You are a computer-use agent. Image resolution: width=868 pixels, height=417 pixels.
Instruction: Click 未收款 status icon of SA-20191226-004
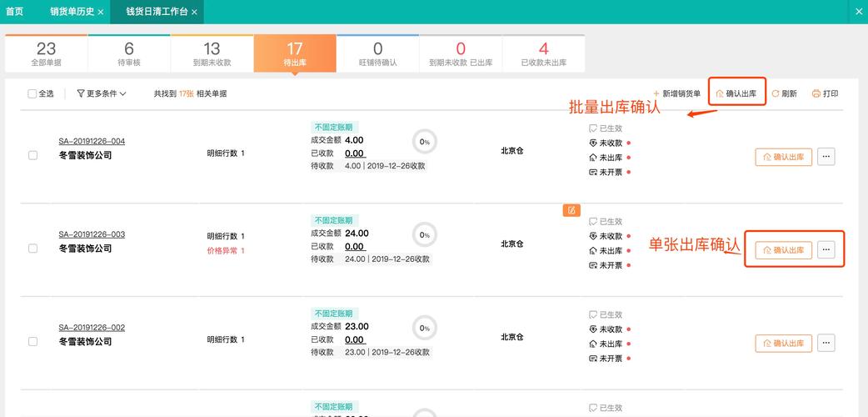[593, 143]
